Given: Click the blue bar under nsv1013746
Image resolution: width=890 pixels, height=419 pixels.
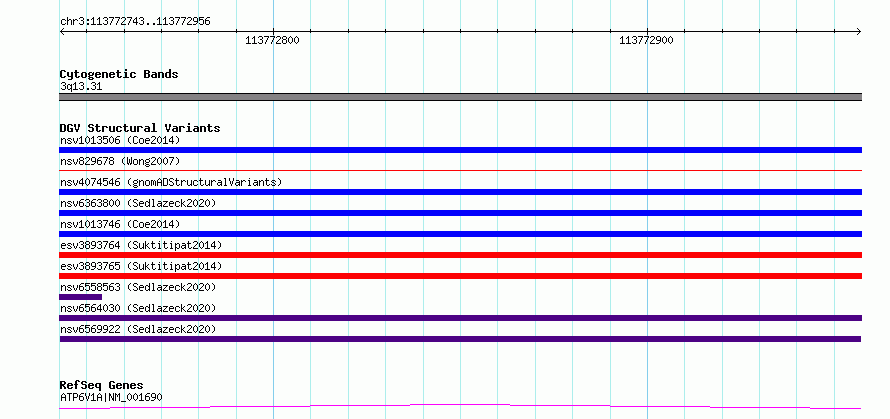Looking at the screenshot, I should point(460,234).
